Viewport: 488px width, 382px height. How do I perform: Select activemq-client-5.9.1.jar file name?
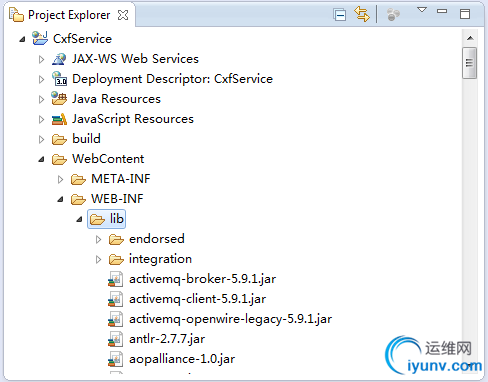(197, 299)
